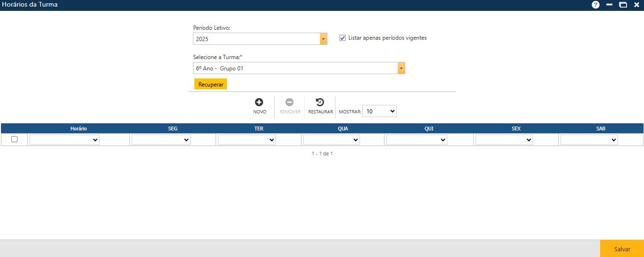Open the SAB column dropdown
644x257 pixels.
tap(589, 140)
